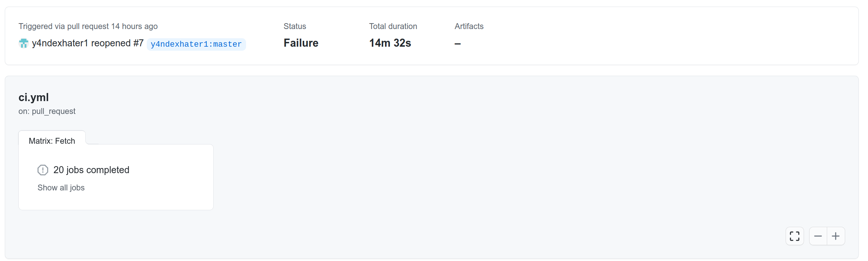
Task: Click the Status column label
Action: pyautogui.click(x=295, y=26)
